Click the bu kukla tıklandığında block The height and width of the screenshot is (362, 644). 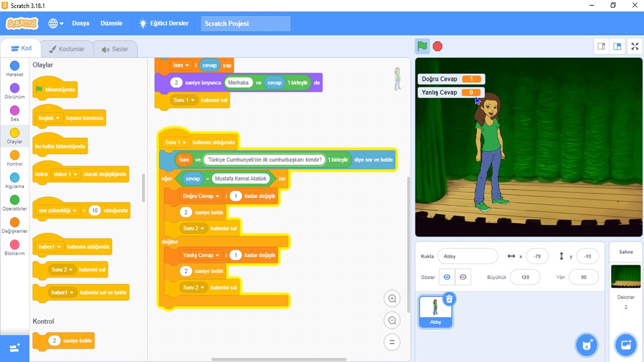click(60, 145)
